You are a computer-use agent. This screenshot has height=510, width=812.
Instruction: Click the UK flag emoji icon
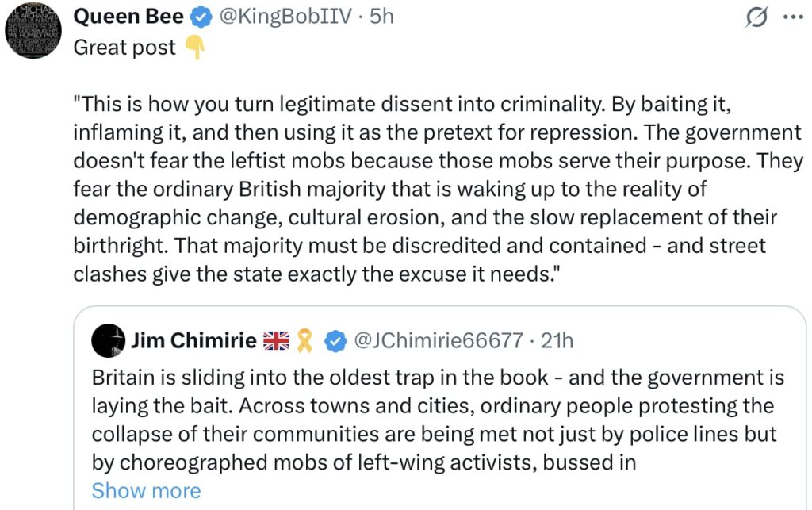276,341
